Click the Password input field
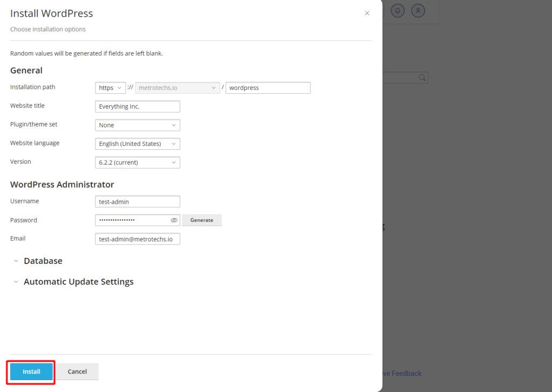 (x=132, y=220)
